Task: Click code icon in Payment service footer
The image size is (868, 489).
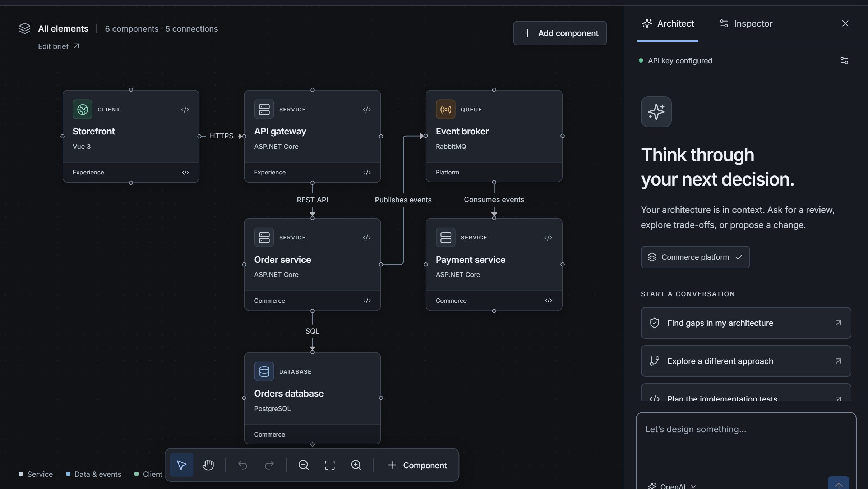Action: [549, 301]
